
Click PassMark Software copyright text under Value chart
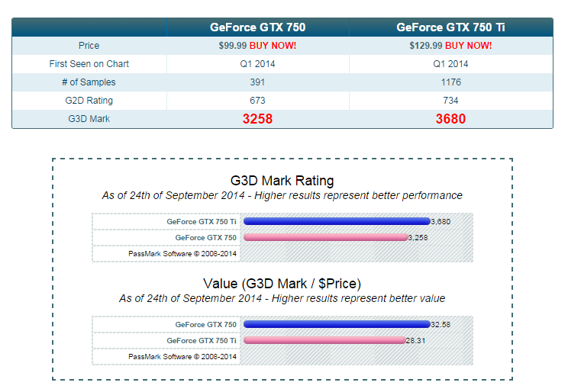point(182,356)
